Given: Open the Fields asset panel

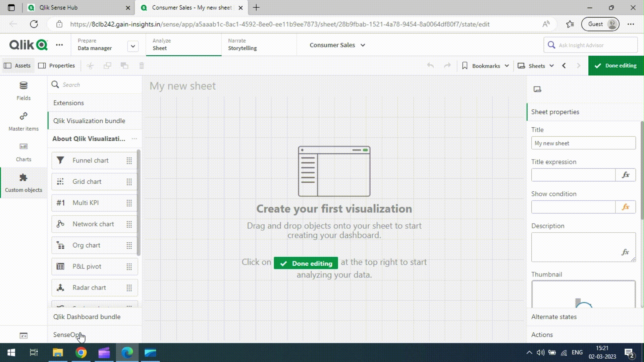Looking at the screenshot, I should coord(23,91).
